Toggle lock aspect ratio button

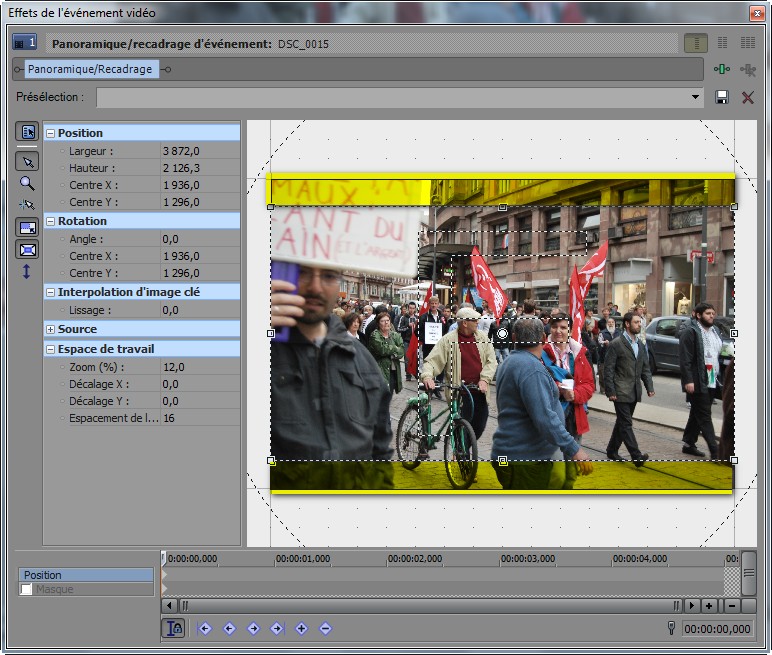(27, 228)
